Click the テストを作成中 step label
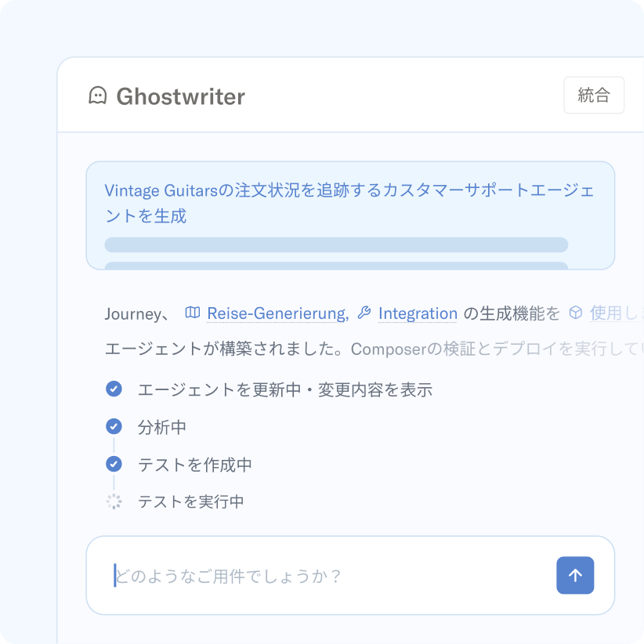This screenshot has height=644, width=644. tap(194, 465)
